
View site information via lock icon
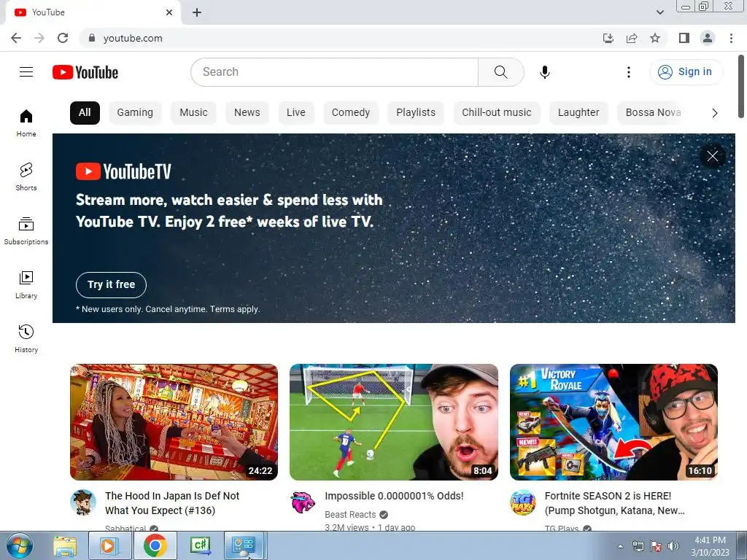point(92,38)
